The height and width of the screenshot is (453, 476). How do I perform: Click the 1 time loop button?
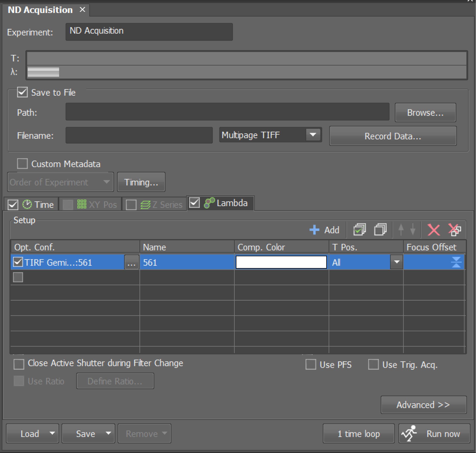(359, 434)
